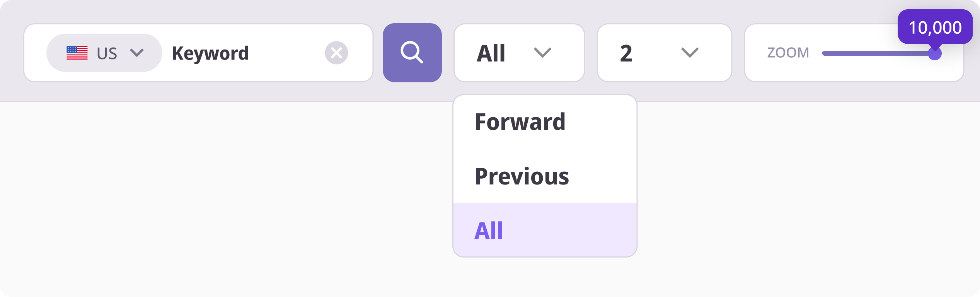Choose Forward from the open list
This screenshot has height=297, width=980.
tap(520, 122)
